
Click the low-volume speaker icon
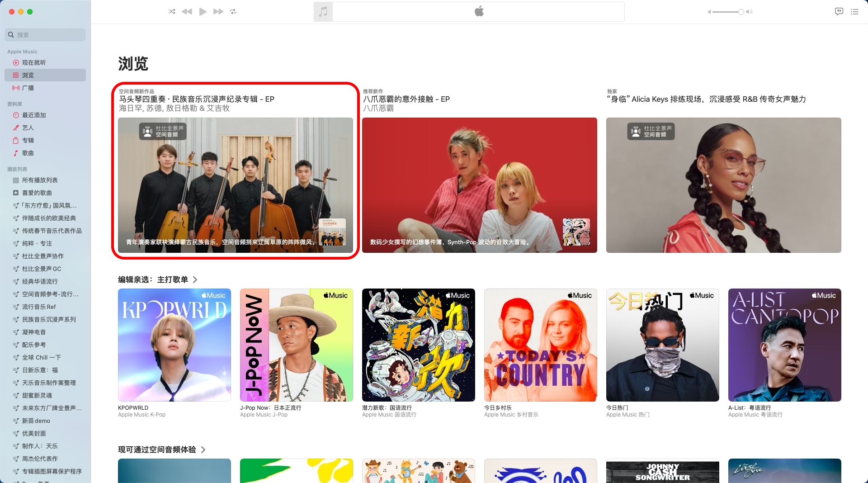coord(709,12)
